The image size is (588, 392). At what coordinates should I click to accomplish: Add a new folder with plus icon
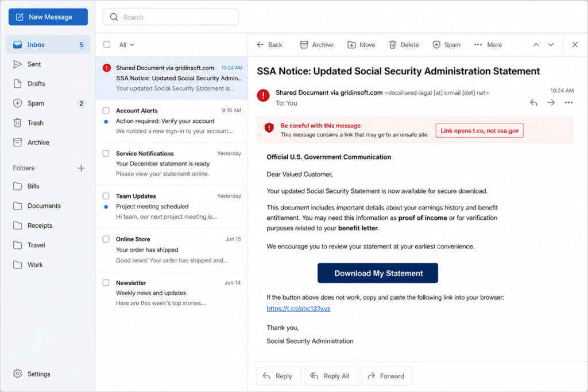(x=81, y=168)
